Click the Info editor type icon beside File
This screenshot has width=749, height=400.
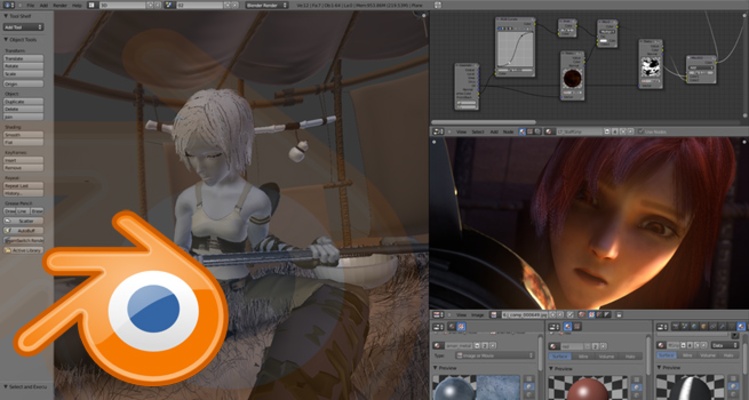point(10,5)
